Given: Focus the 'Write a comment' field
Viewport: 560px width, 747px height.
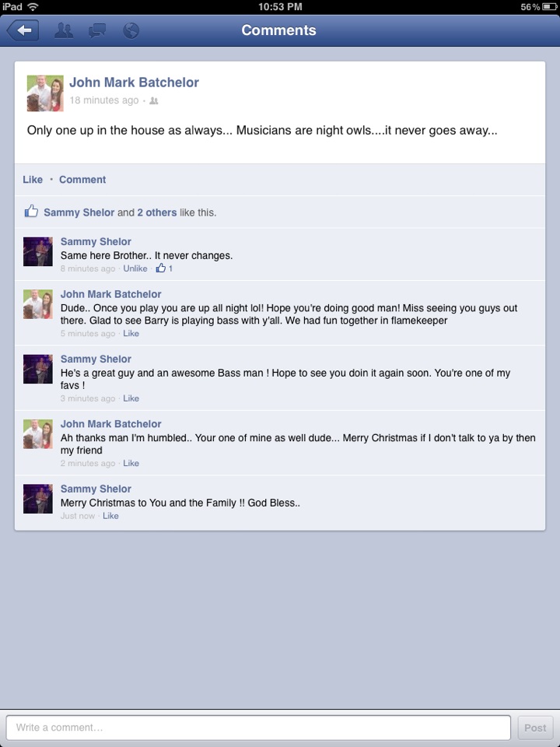Looking at the screenshot, I should (258, 728).
